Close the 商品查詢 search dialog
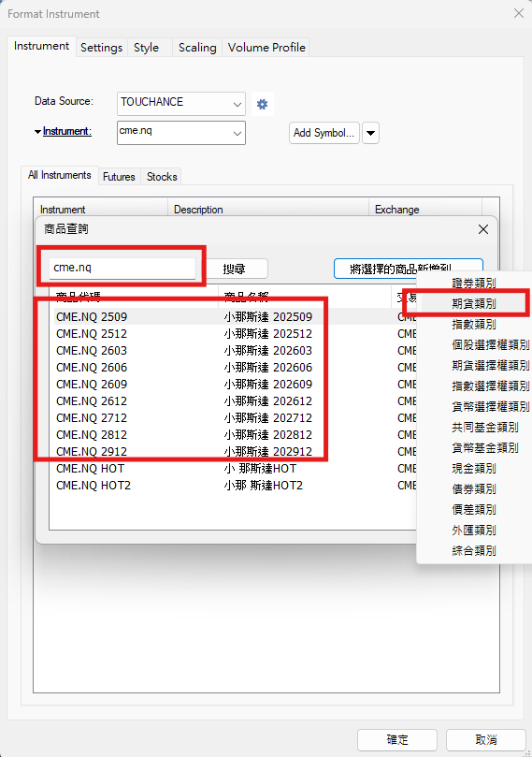532x757 pixels. pyautogui.click(x=482, y=229)
